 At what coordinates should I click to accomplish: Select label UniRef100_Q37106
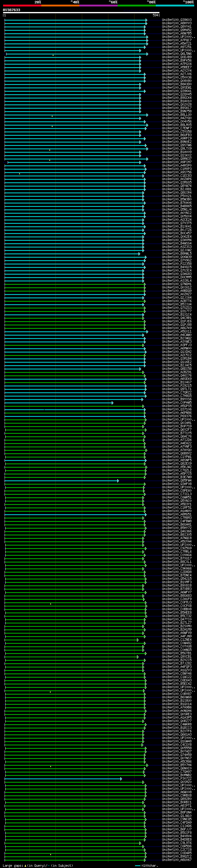pyautogui.click(x=177, y=410)
